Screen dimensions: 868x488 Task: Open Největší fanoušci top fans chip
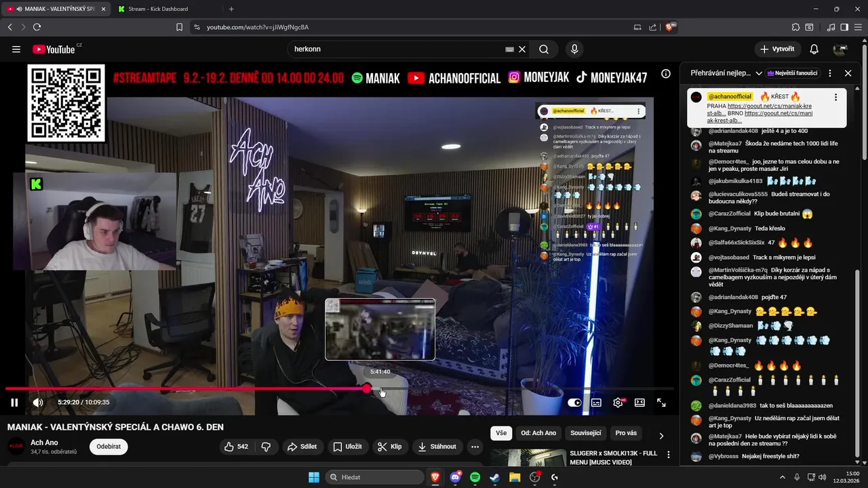coord(793,73)
